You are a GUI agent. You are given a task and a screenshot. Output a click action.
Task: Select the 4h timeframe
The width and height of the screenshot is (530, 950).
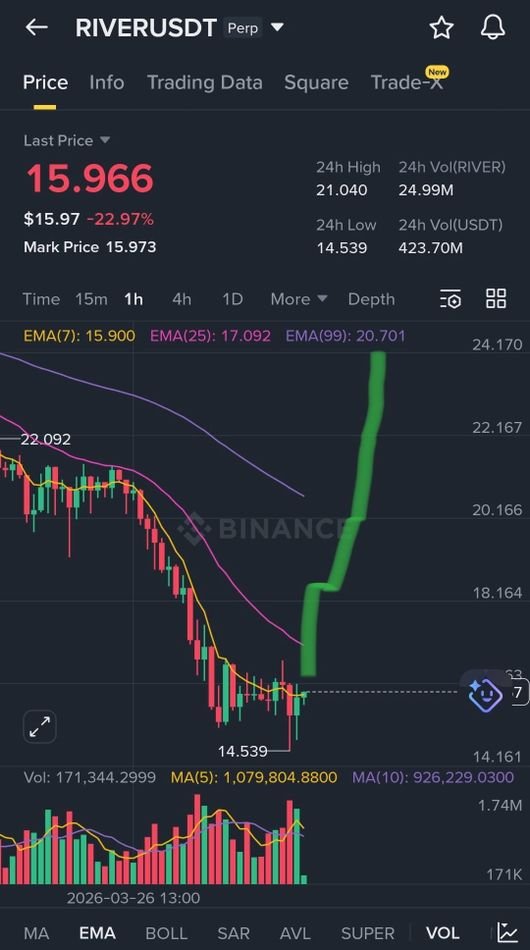click(181, 299)
